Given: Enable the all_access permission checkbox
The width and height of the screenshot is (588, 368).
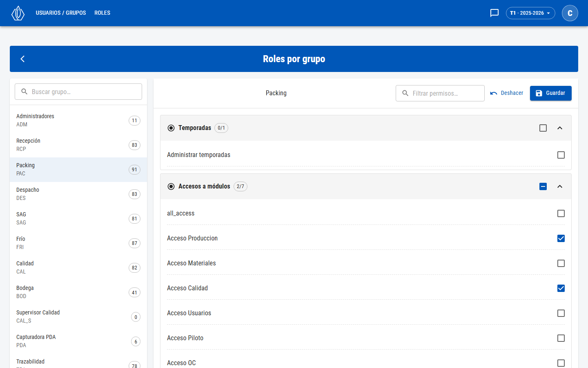Looking at the screenshot, I should pos(561,213).
